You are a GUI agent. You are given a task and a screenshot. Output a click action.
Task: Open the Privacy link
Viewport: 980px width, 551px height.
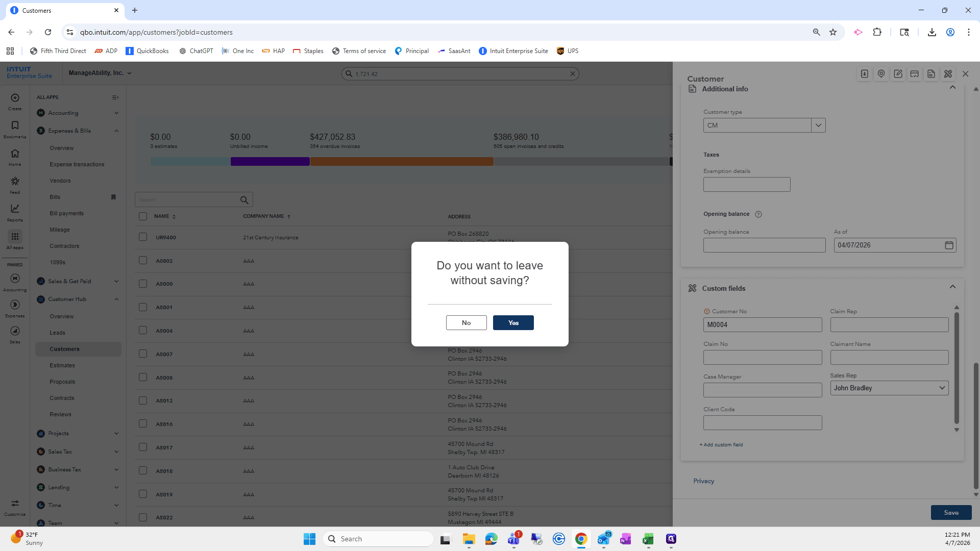[703, 481]
